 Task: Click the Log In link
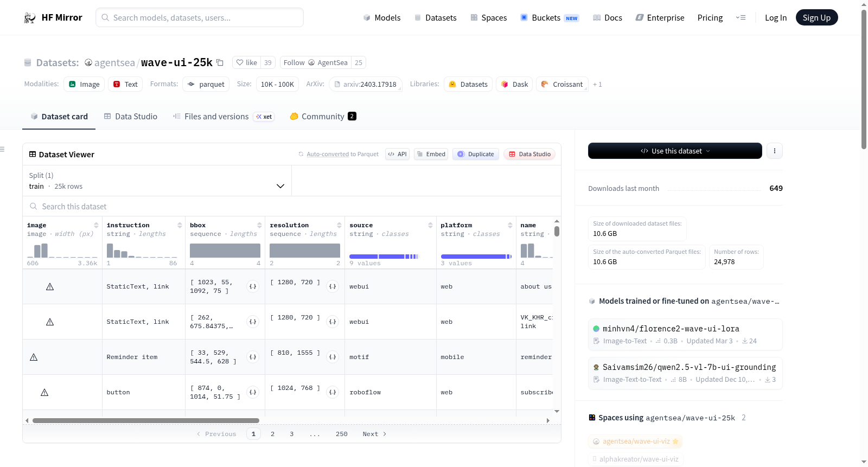pos(776,17)
